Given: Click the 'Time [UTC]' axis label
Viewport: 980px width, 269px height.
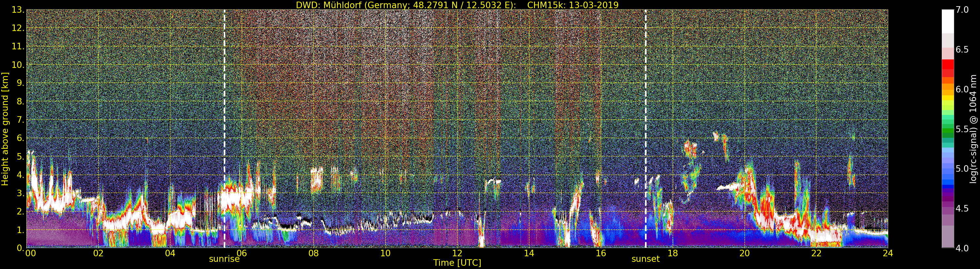Looking at the screenshot, I should 457,263.
